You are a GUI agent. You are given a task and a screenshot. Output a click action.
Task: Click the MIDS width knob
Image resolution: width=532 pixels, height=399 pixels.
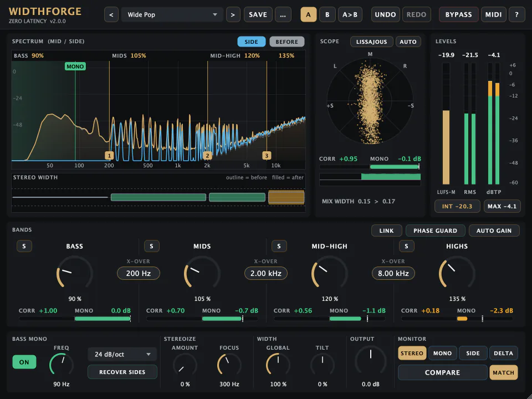tap(202, 273)
